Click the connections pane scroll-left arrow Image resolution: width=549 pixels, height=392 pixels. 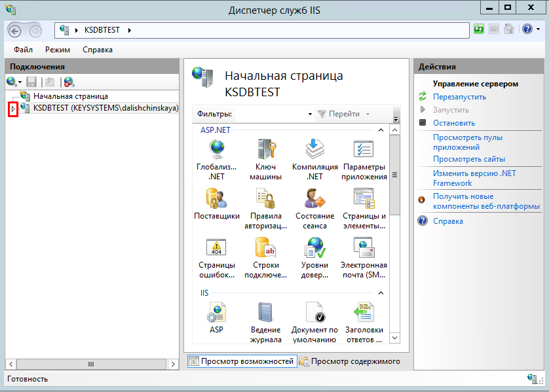pos(11,364)
